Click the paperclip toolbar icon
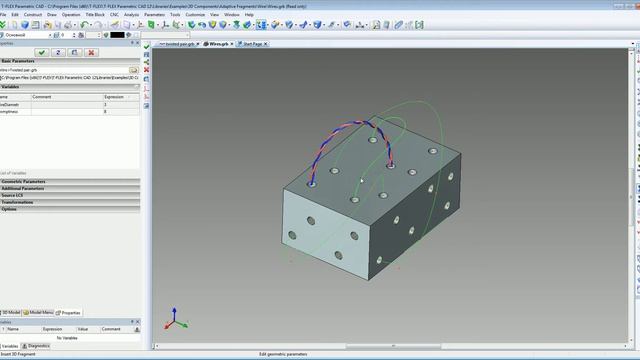 pos(399,25)
